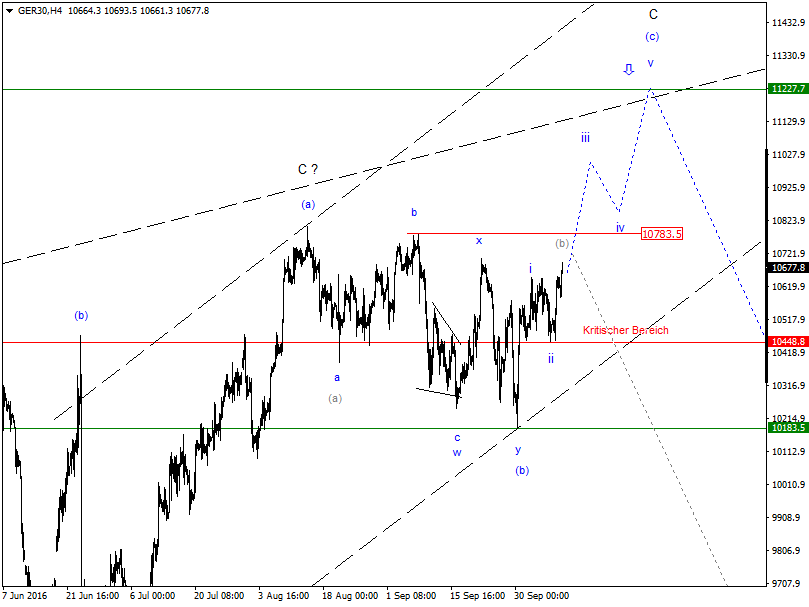Image resolution: width=809 pixels, height=607 pixels.
Task: Select the black 'C' label at top right
Action: coord(653,14)
